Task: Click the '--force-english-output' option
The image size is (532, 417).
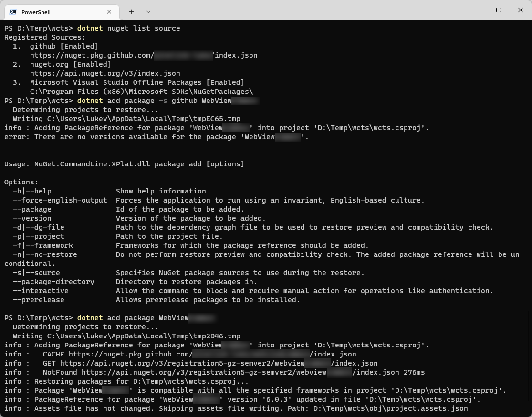Action: coord(60,200)
